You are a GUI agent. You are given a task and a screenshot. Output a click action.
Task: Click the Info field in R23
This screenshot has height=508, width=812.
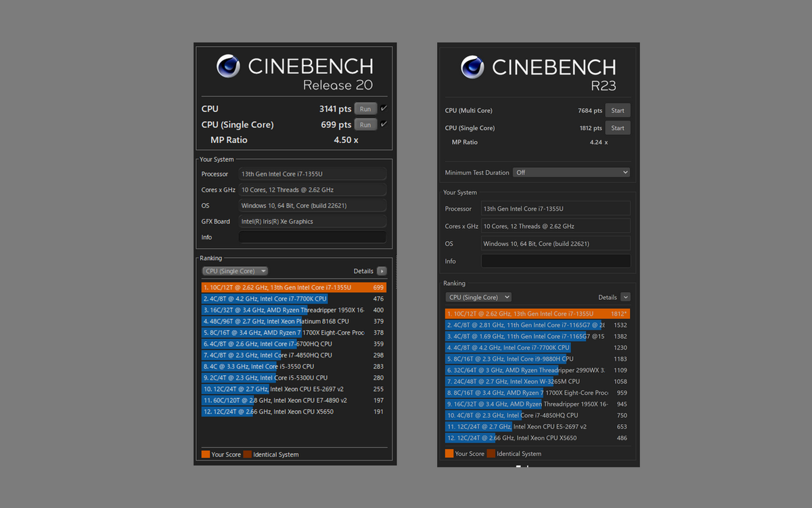[x=555, y=261]
